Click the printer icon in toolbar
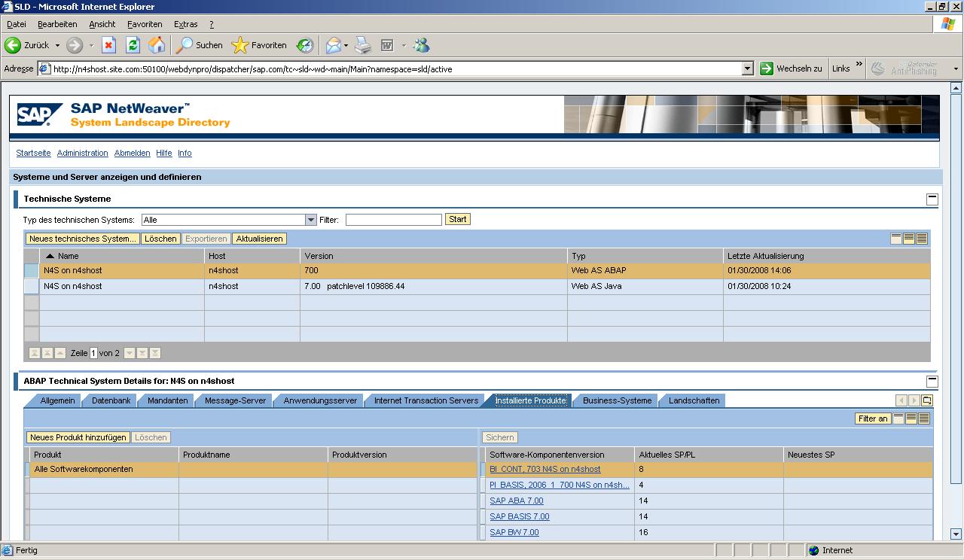This screenshot has height=560, width=964. [x=363, y=45]
